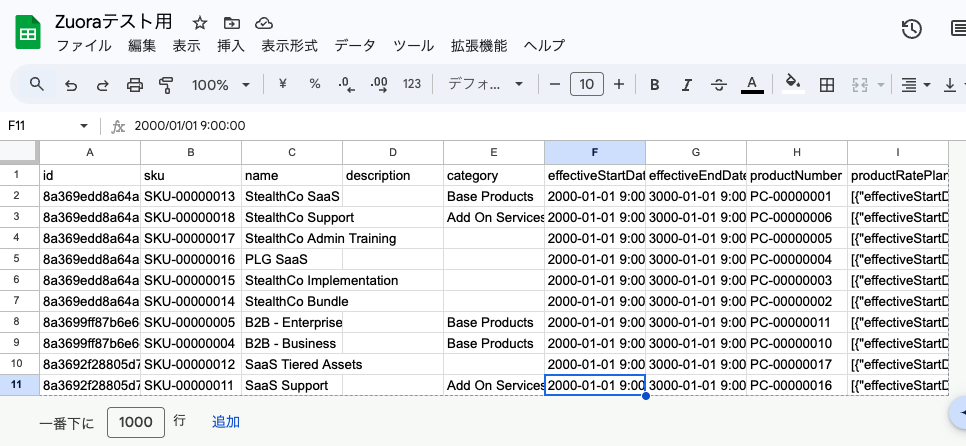Expand the merge cells dropdown arrow
The image size is (966, 446).
(x=880, y=85)
